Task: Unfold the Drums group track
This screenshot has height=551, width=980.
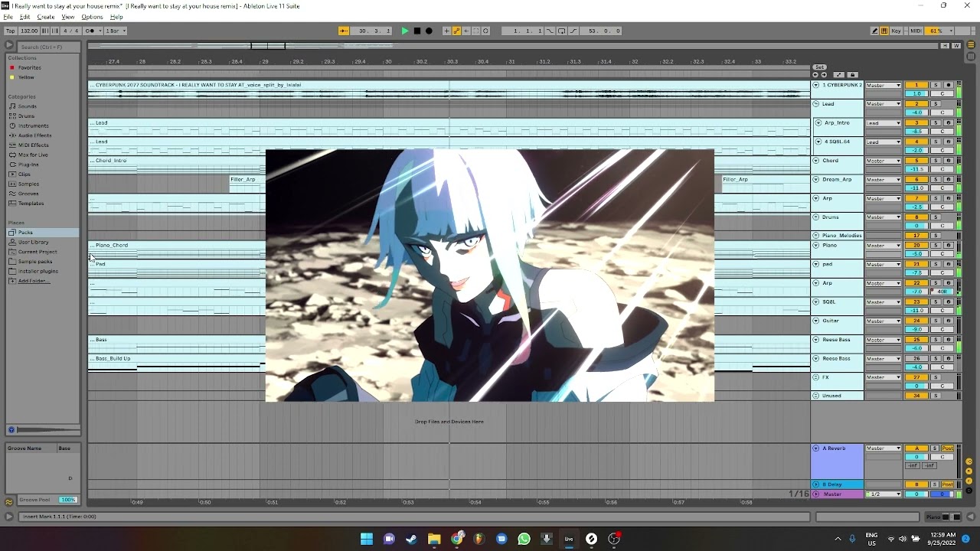Action: [816, 217]
